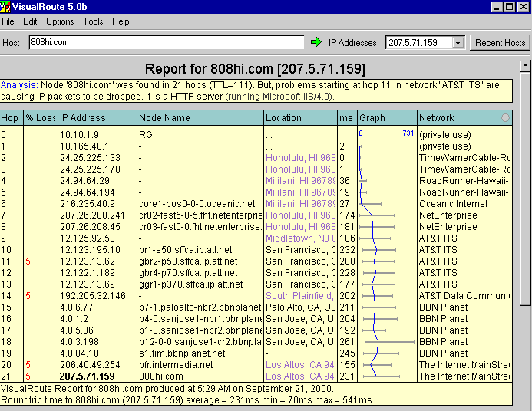Open the Help menu
Screen dimensions: 532x411
[121, 21]
